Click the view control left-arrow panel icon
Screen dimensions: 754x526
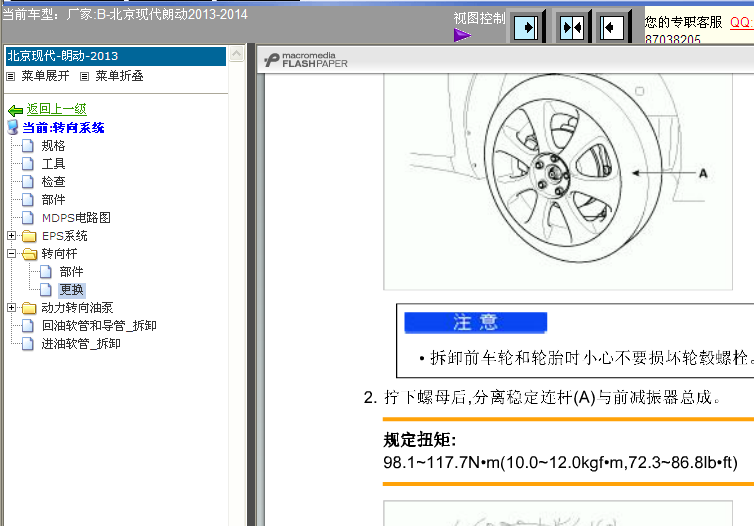(612, 27)
